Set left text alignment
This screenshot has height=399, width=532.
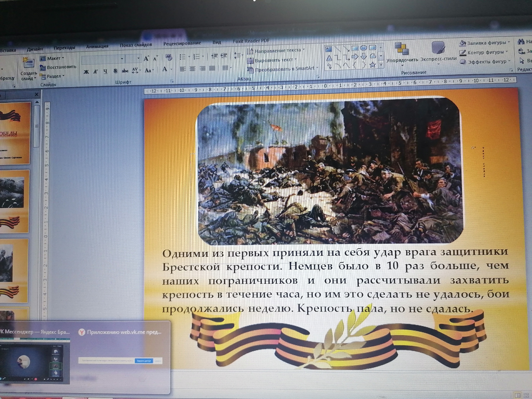(x=183, y=69)
